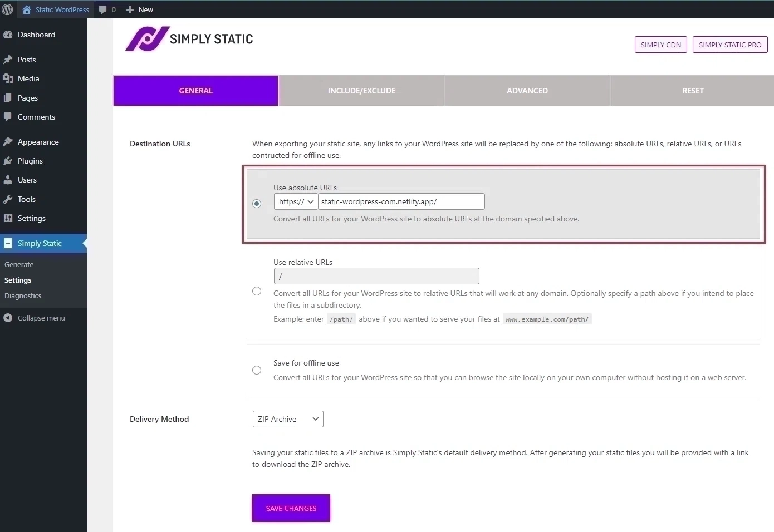
Task: Enable Save for offline use option
Action: pos(257,370)
